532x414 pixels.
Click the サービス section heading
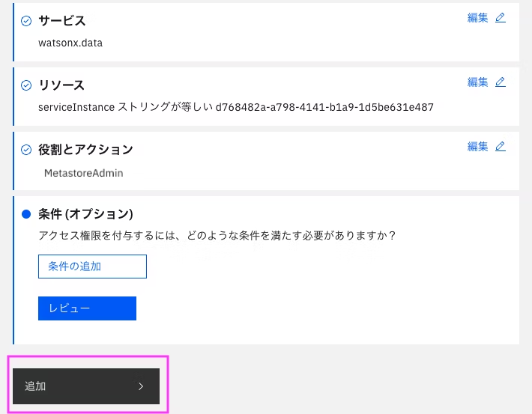tap(61, 21)
